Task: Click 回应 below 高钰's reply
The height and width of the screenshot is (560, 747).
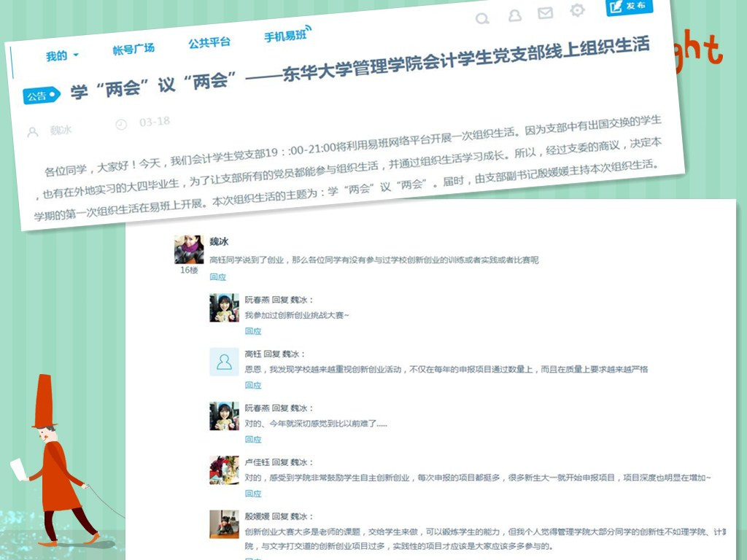Action: pyautogui.click(x=252, y=385)
